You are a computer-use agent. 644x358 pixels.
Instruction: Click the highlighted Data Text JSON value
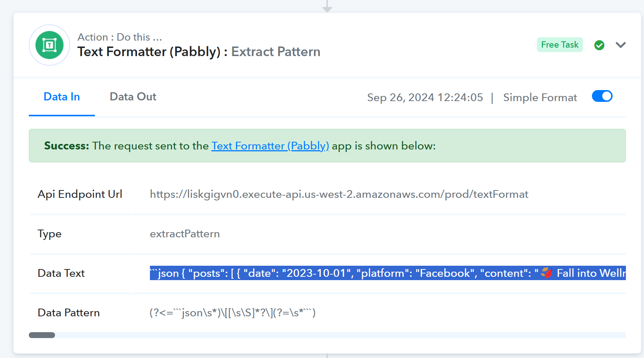coord(388,273)
